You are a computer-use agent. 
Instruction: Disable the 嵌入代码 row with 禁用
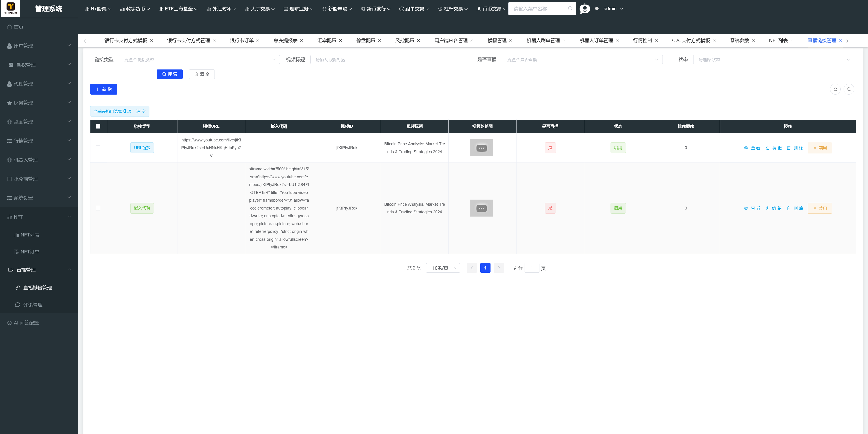[x=820, y=208]
